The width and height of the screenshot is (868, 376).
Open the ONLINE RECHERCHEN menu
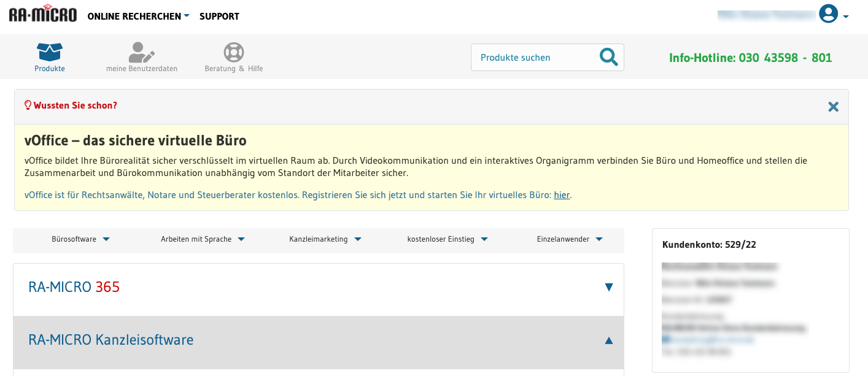click(x=138, y=17)
